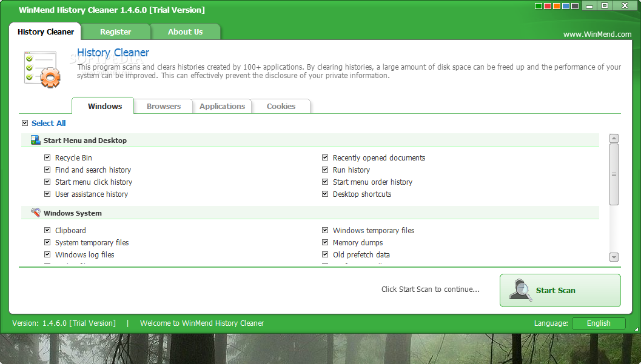Toggle Find and search history checkbox
The image size is (641, 364).
point(47,170)
